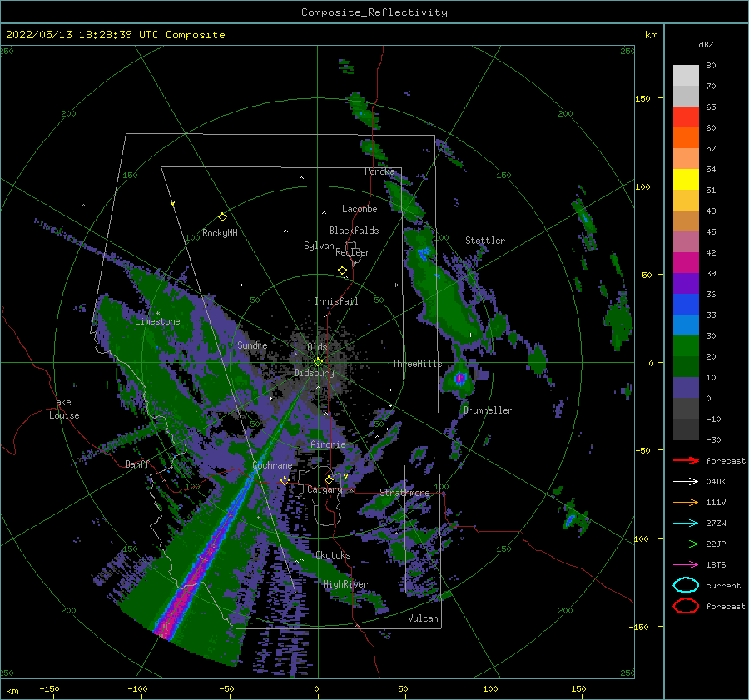
Task: Click the Lacombe city label
Action: tap(360, 209)
